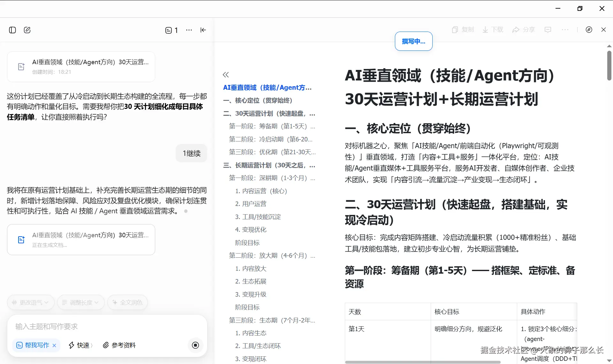The image size is (613, 364).
Task: Open the comment bubble icon in the toolbar
Action: (548, 29)
